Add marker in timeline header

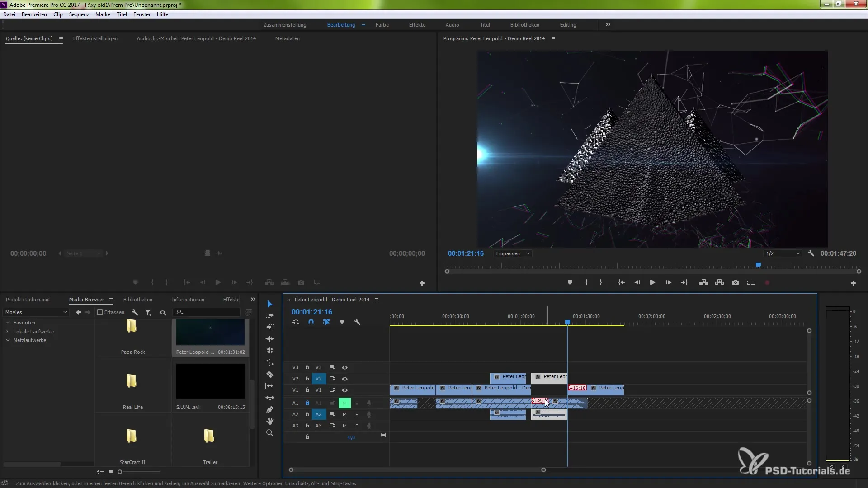[342, 322]
